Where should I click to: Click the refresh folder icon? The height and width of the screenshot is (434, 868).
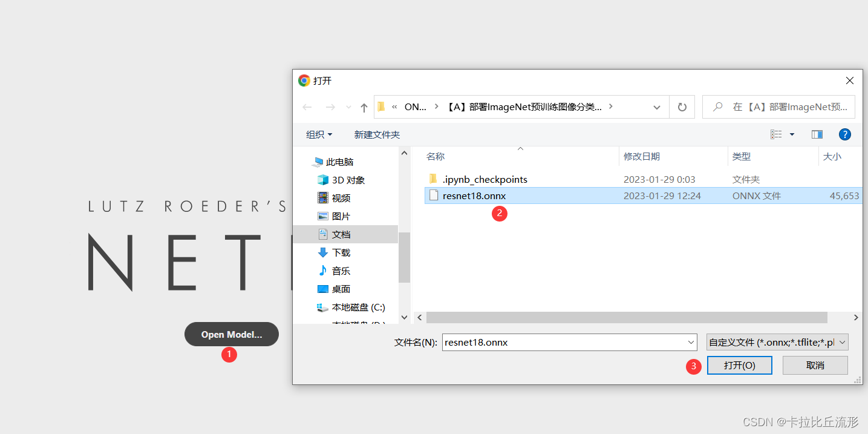pos(682,107)
